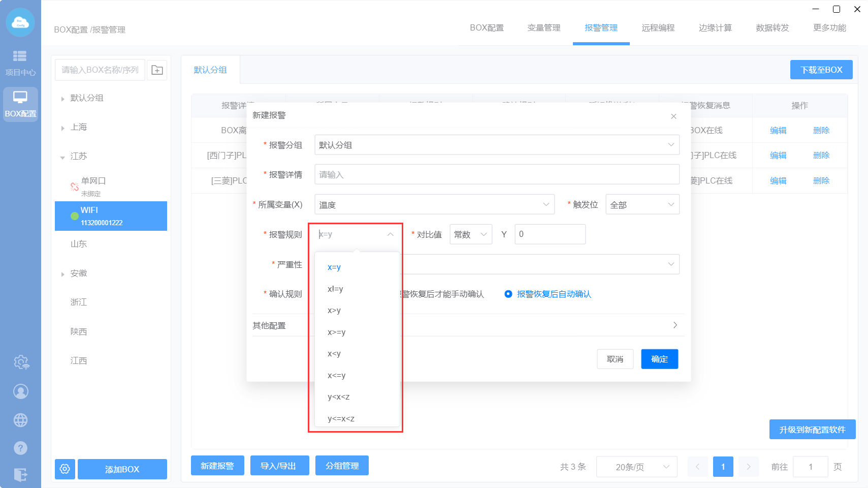Open the 触发位 dropdown showing 全部

642,205
